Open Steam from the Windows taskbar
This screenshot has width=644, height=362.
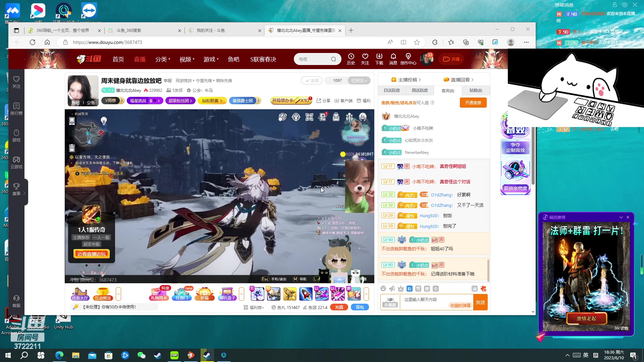tap(158, 355)
